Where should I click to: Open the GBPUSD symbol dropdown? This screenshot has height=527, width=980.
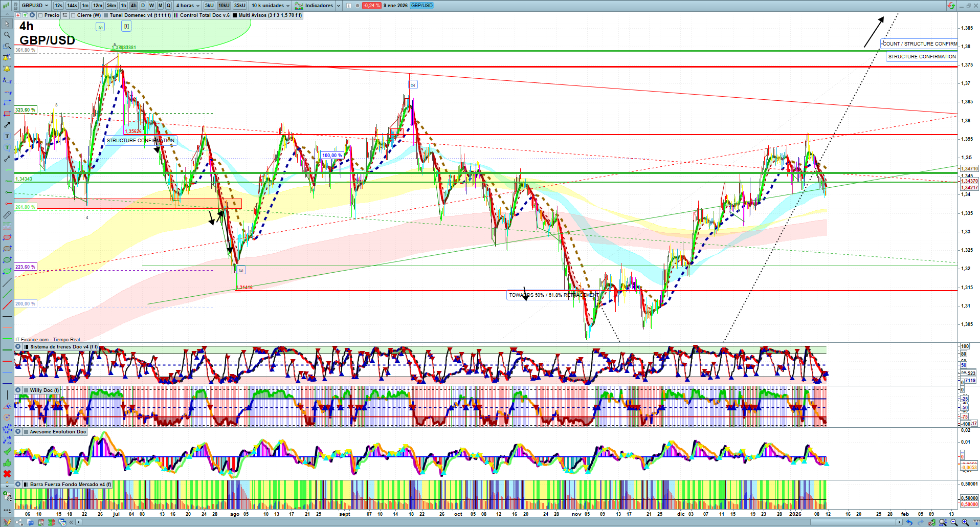[x=35, y=6]
